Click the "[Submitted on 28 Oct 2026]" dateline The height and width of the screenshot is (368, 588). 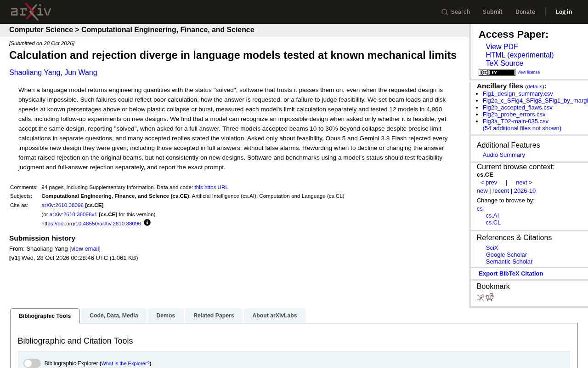coord(42,43)
